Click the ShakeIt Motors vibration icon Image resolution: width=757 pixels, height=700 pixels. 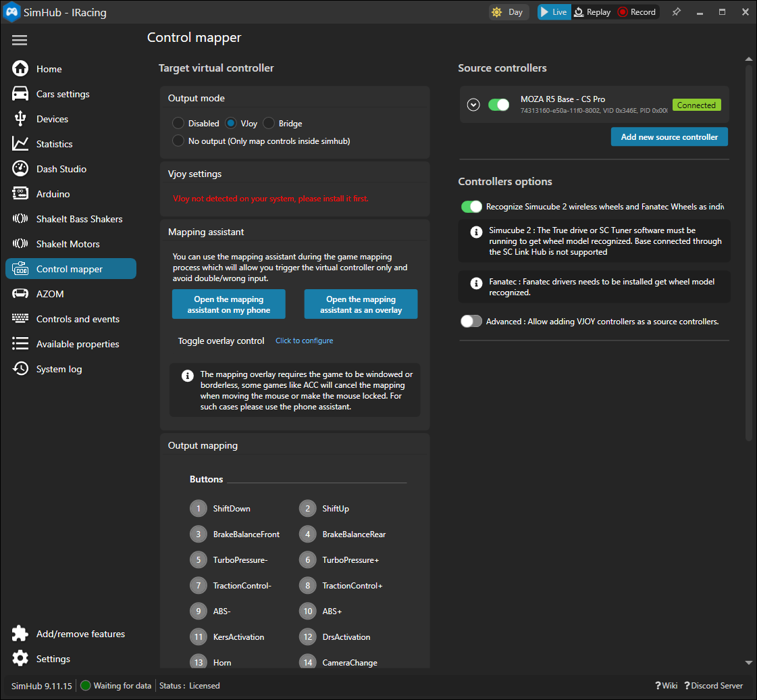[x=20, y=243]
